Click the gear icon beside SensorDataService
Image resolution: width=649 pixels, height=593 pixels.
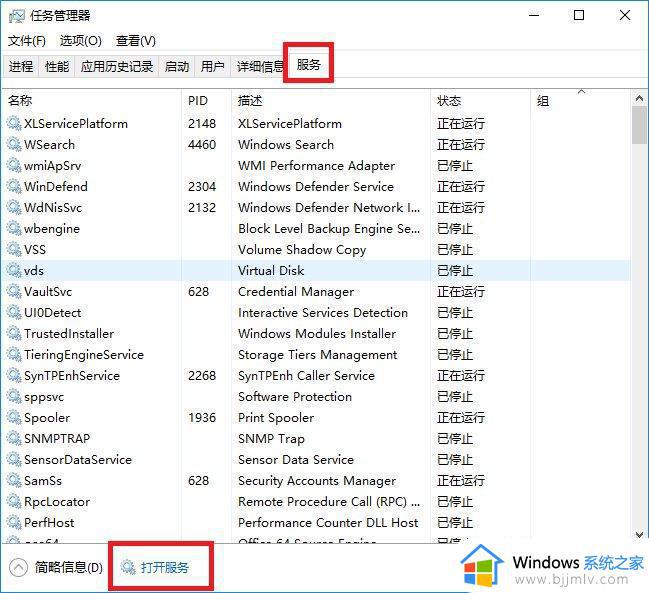14,460
